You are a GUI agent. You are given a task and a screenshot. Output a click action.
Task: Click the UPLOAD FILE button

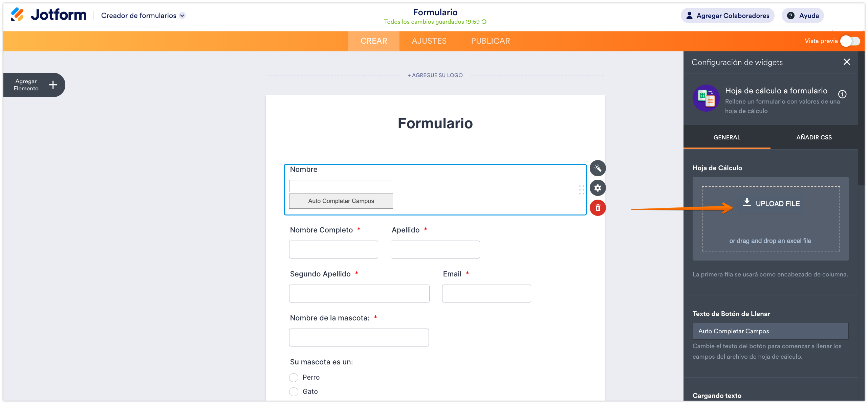(771, 203)
